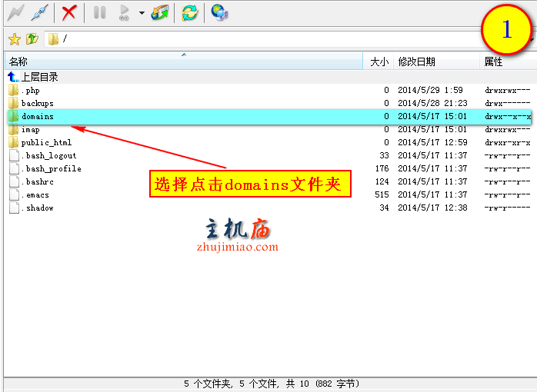Refresh the remote file listing
Viewport: 537px width, 392px height.
click(x=190, y=12)
